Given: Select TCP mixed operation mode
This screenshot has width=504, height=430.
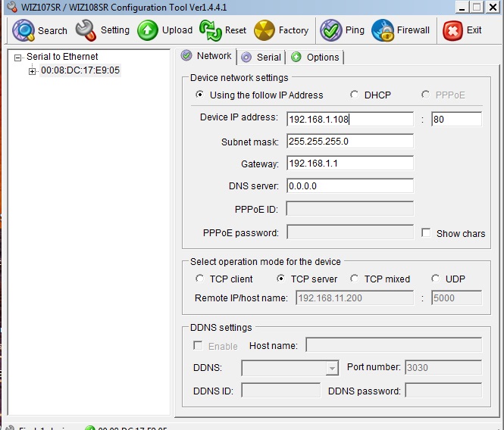Looking at the screenshot, I should coord(354,278).
